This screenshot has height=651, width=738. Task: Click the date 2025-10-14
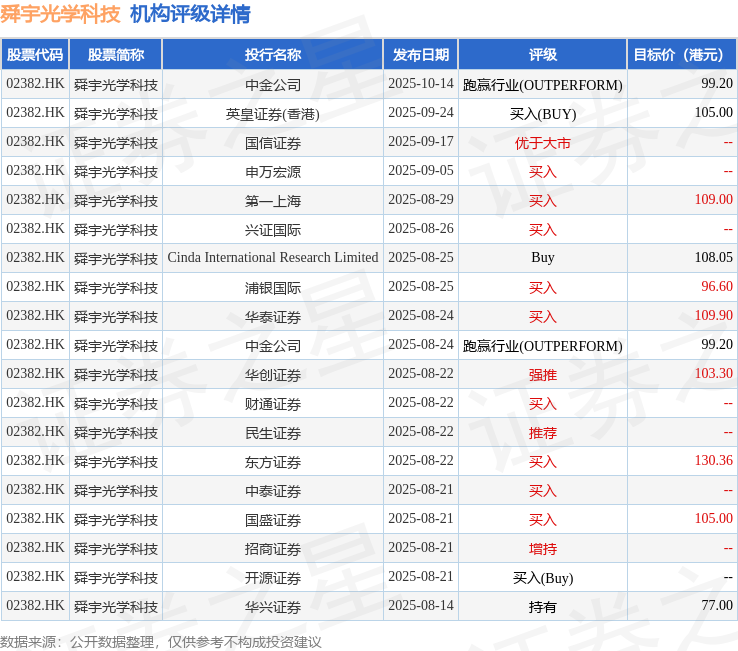pos(421,83)
